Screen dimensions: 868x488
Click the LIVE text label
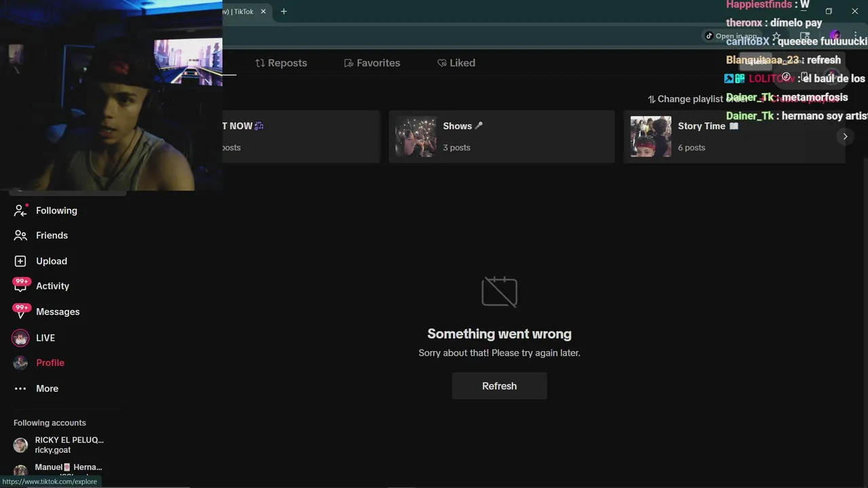coord(45,338)
